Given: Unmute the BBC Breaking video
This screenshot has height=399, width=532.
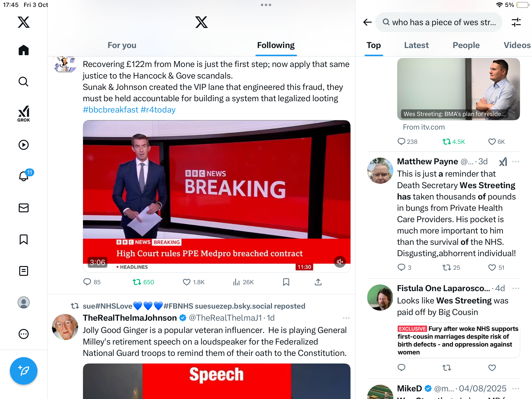Looking at the screenshot, I should (x=340, y=262).
